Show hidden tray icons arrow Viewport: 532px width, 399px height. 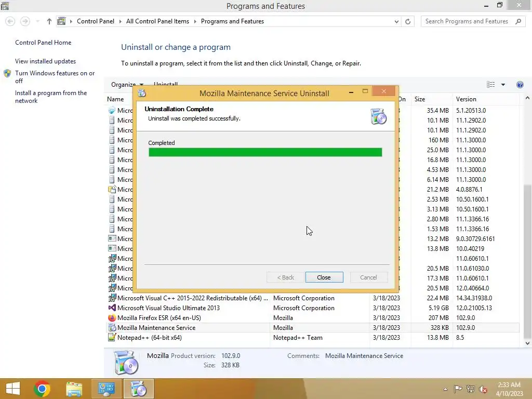pos(445,389)
